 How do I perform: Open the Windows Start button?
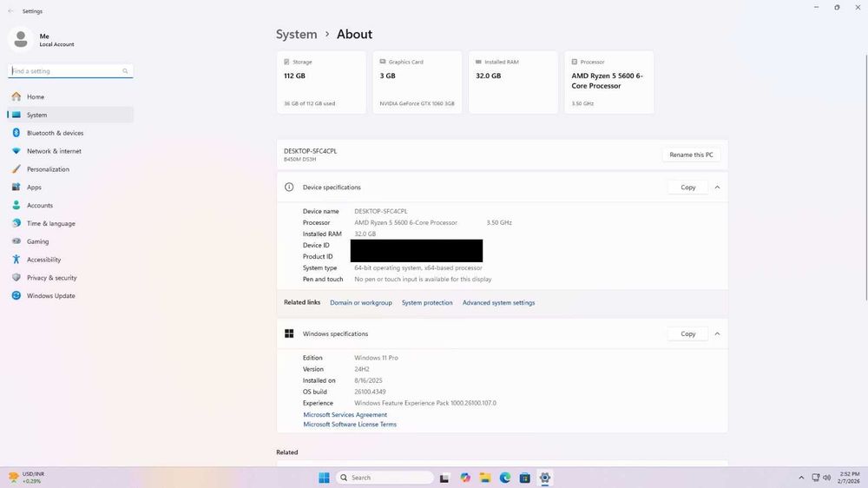(x=325, y=478)
